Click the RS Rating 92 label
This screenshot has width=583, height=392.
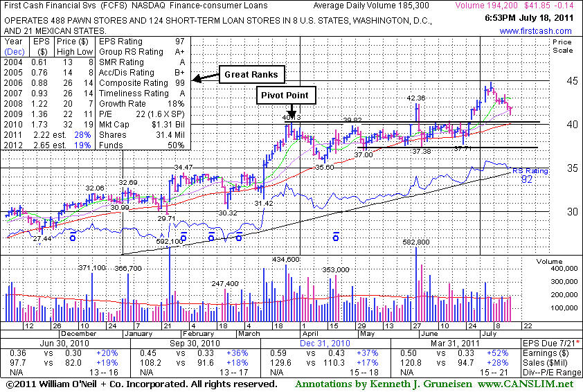click(x=530, y=175)
